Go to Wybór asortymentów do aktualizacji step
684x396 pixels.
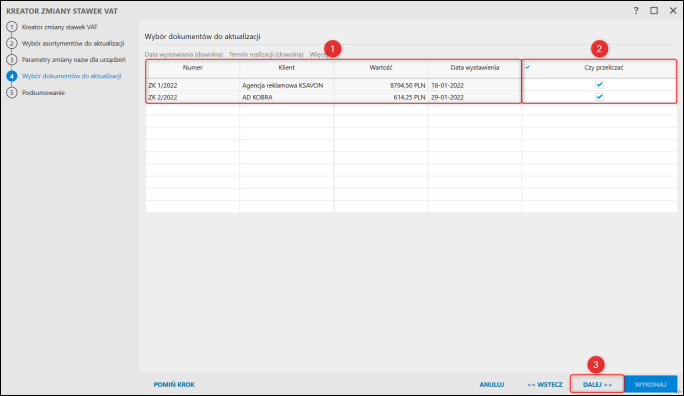tap(73, 43)
